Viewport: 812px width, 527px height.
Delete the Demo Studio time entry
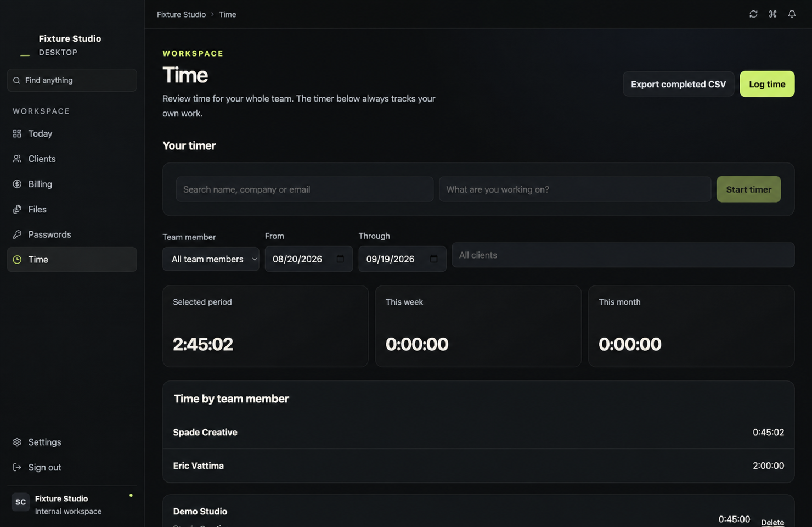(x=772, y=522)
